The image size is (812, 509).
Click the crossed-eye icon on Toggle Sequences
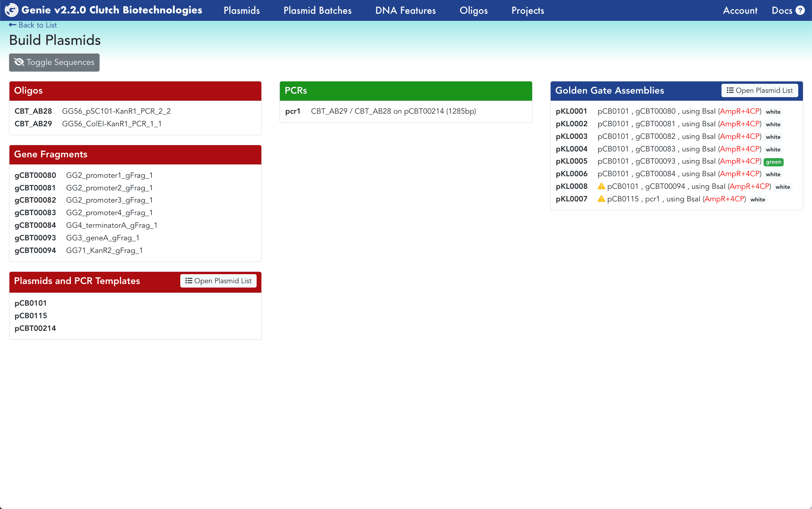(19, 62)
